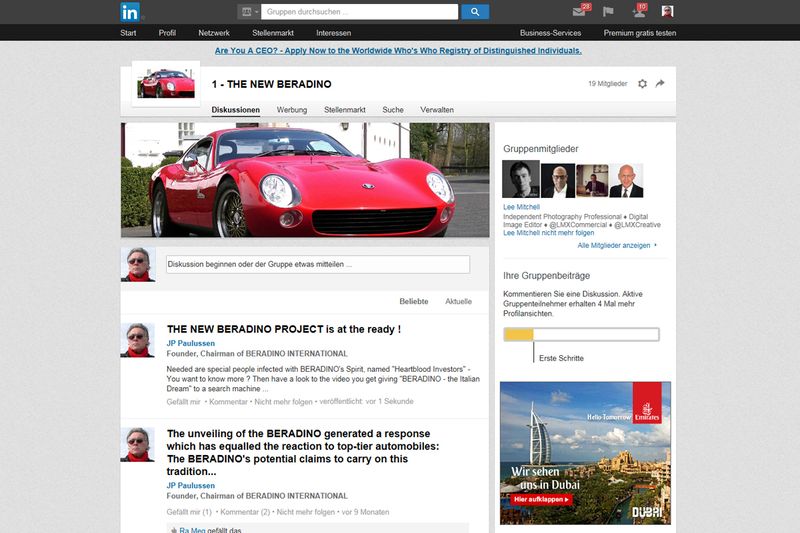Sort discussions by Beliebte
Screen dimensions: 800x533
(x=414, y=301)
